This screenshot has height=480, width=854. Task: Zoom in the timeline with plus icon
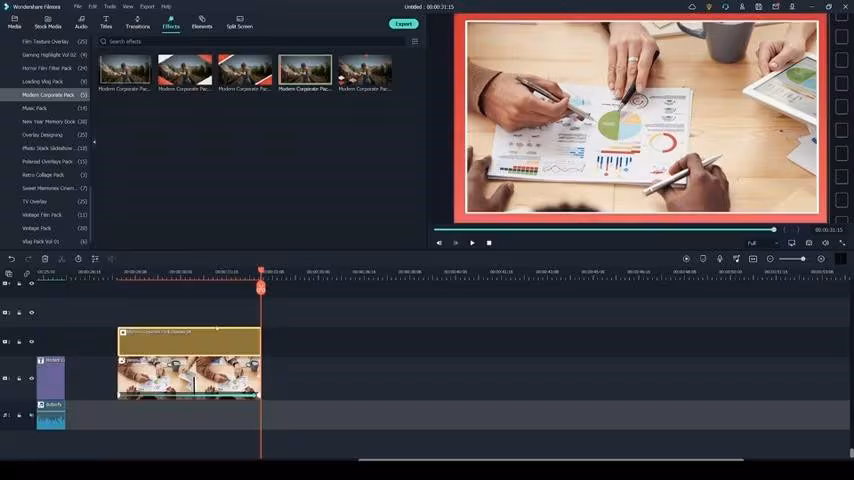tap(821, 259)
